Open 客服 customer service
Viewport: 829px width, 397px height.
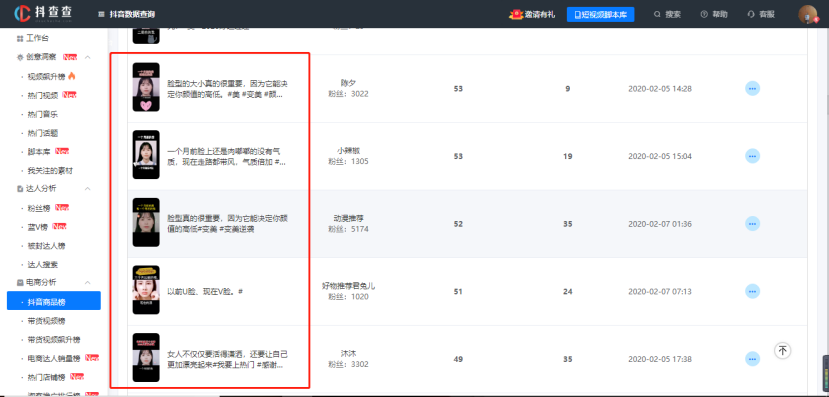761,15
